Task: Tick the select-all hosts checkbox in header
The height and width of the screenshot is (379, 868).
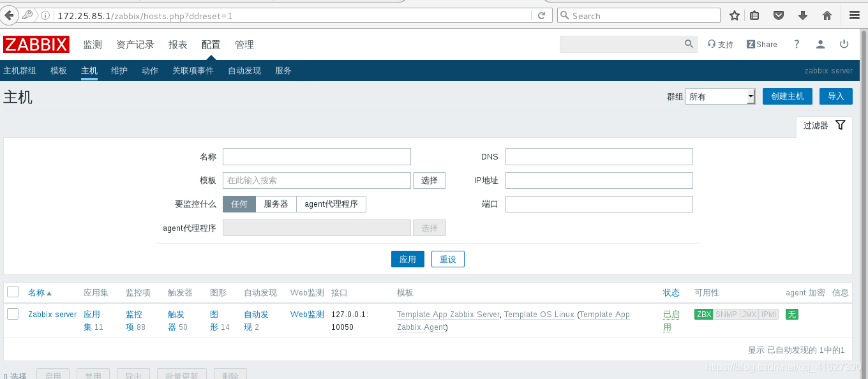Action: (x=13, y=292)
